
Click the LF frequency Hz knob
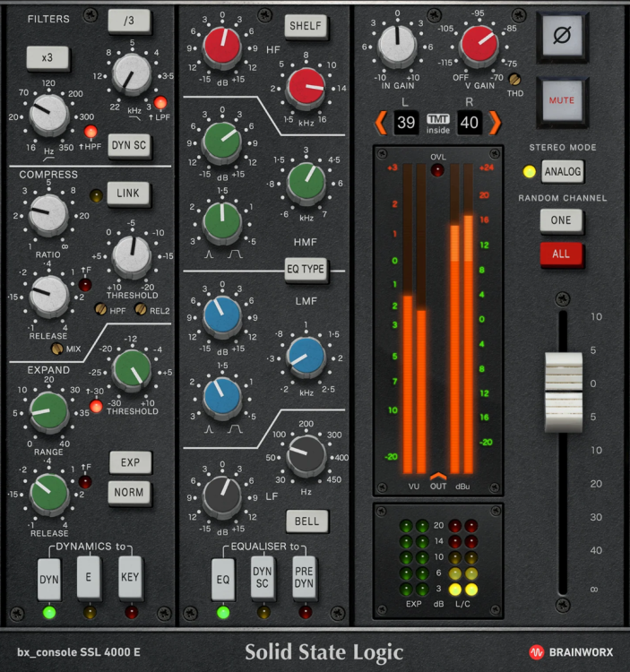click(306, 456)
